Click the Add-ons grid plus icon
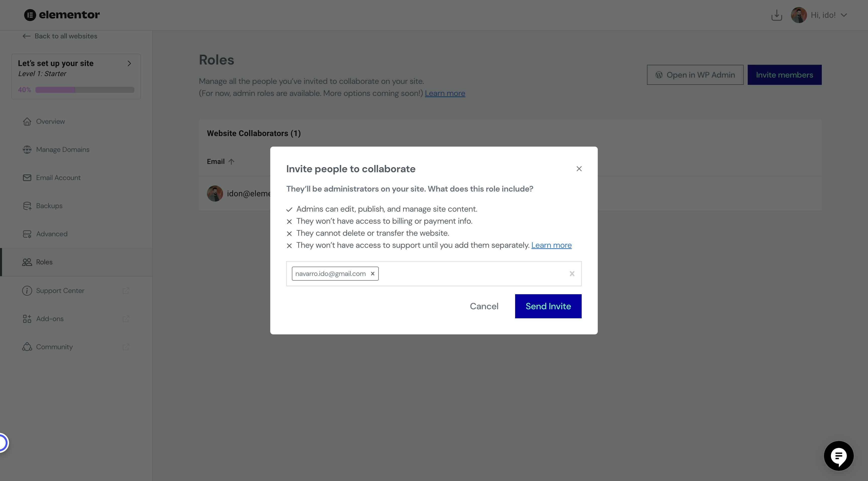Screen dimensions: 868x481 point(27,319)
